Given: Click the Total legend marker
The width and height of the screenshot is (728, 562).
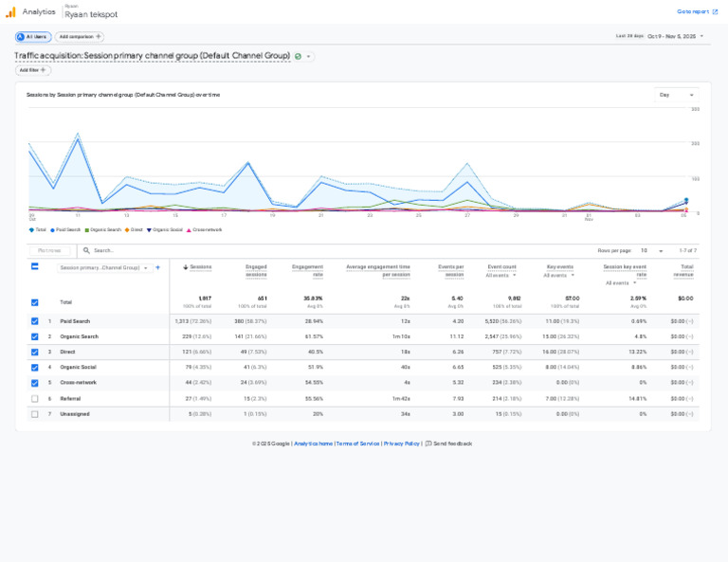Looking at the screenshot, I should tap(31, 229).
